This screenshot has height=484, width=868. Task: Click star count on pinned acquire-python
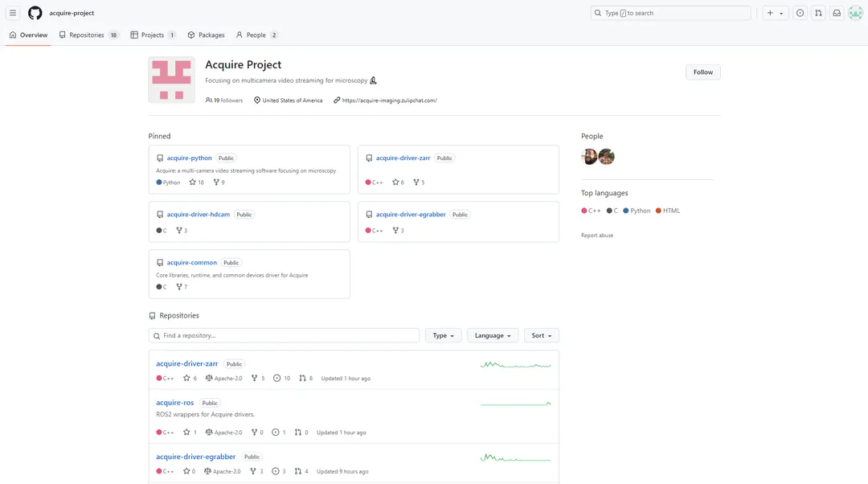197,183
